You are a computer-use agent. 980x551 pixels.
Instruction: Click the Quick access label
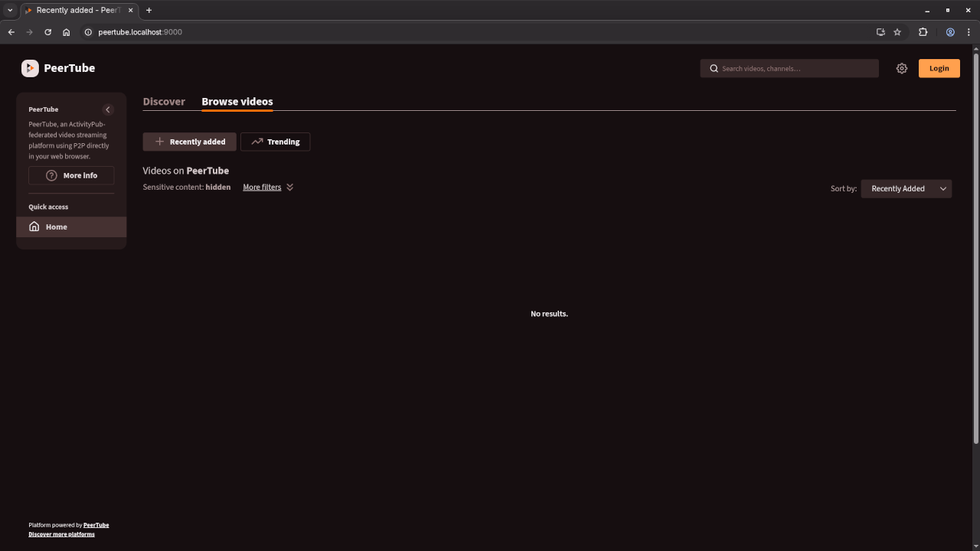48,207
